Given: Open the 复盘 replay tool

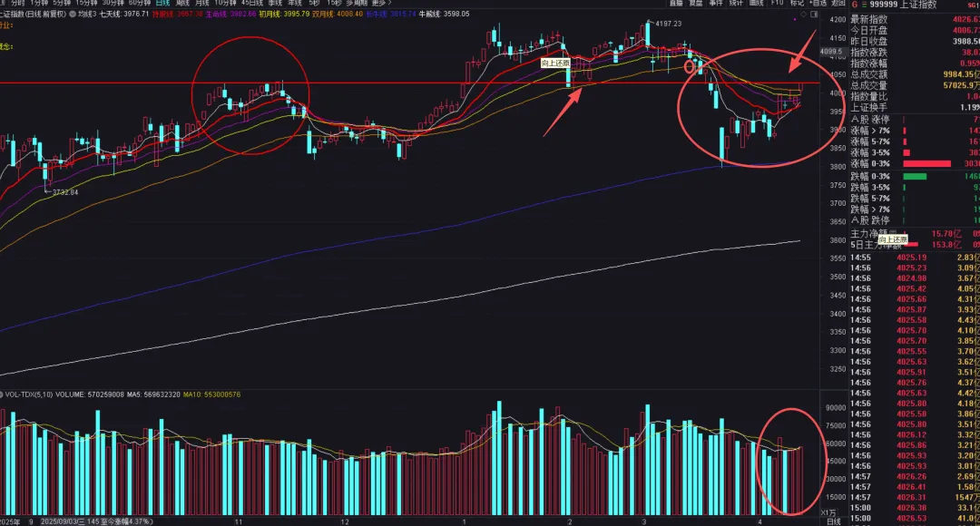Looking at the screenshot, I should (696, 3).
